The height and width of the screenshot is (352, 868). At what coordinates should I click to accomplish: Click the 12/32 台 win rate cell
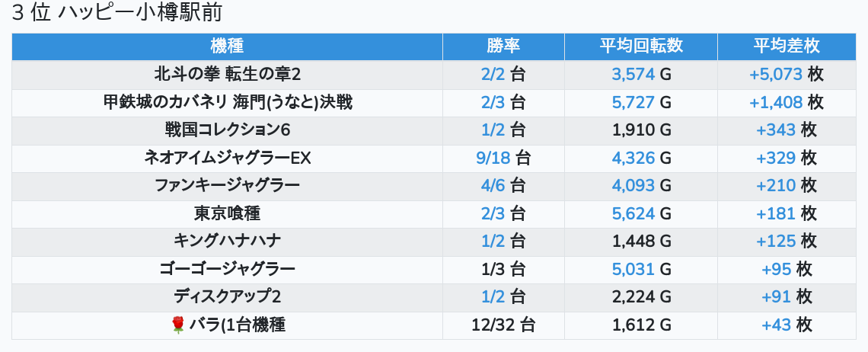point(503,325)
